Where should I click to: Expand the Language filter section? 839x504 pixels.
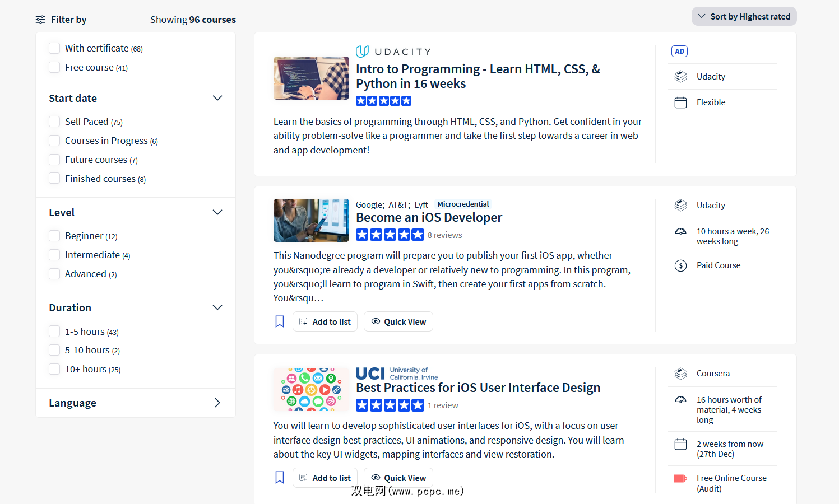click(217, 403)
